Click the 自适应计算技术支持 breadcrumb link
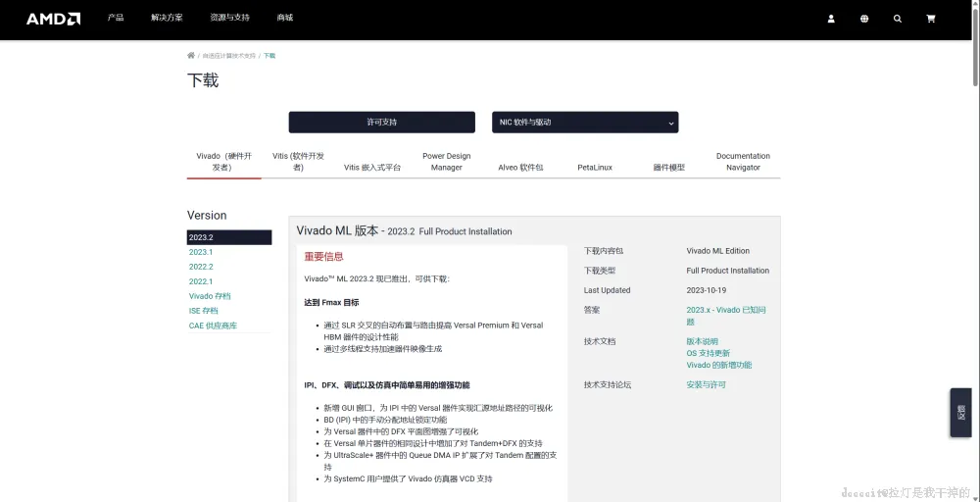This screenshot has height=502, width=980. pos(228,56)
